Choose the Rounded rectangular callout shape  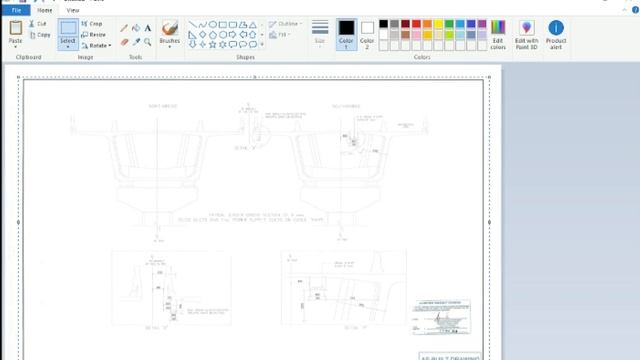click(x=233, y=44)
